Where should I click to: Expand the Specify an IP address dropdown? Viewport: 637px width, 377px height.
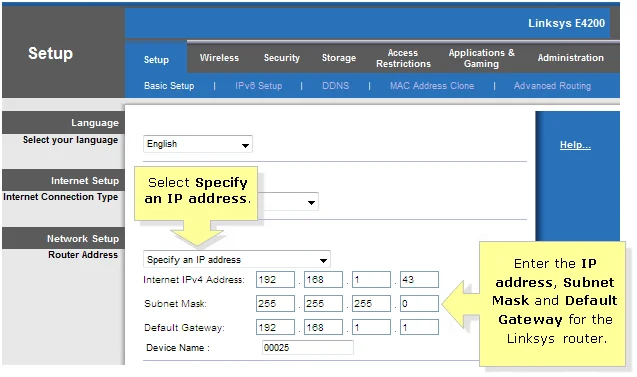tap(236, 259)
